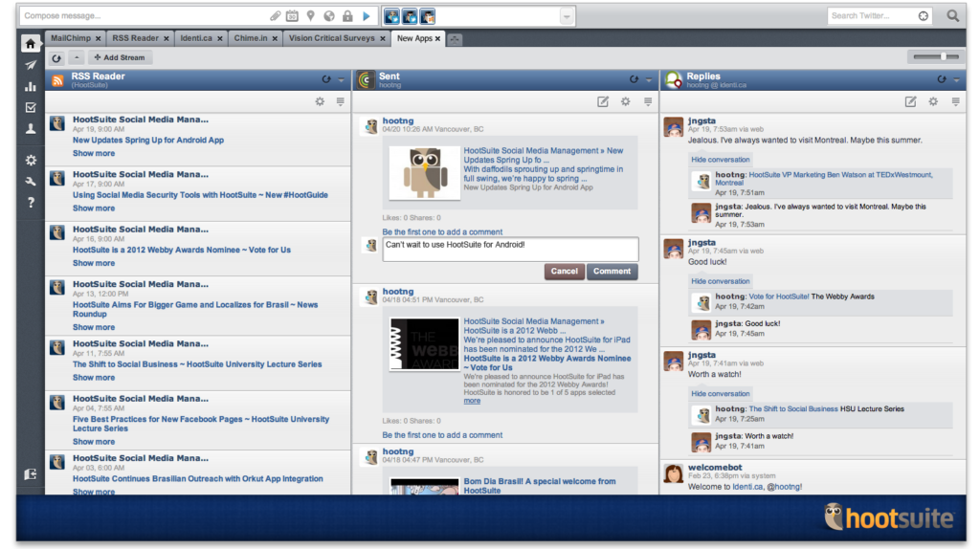Open the Assignments checkmark icon in sidebar
The width and height of the screenshot is (980, 549).
coord(30,107)
